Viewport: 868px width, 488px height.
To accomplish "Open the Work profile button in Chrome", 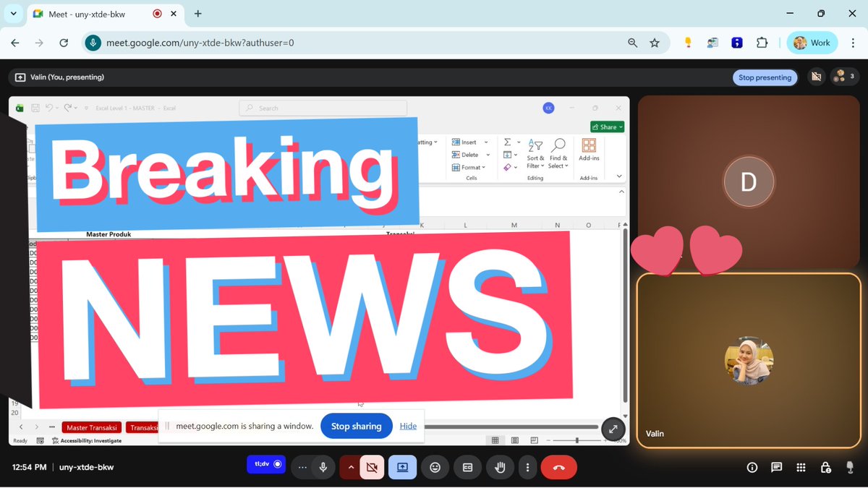I will click(812, 43).
